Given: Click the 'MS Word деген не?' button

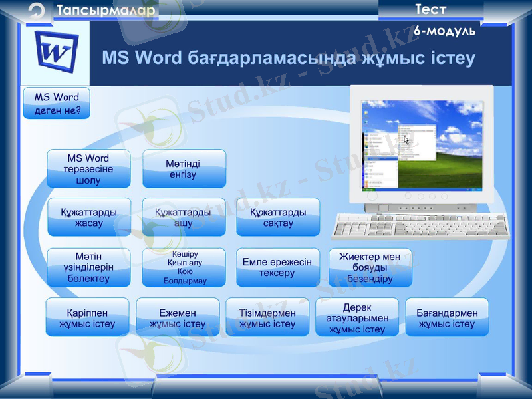Looking at the screenshot, I should tap(57, 104).
